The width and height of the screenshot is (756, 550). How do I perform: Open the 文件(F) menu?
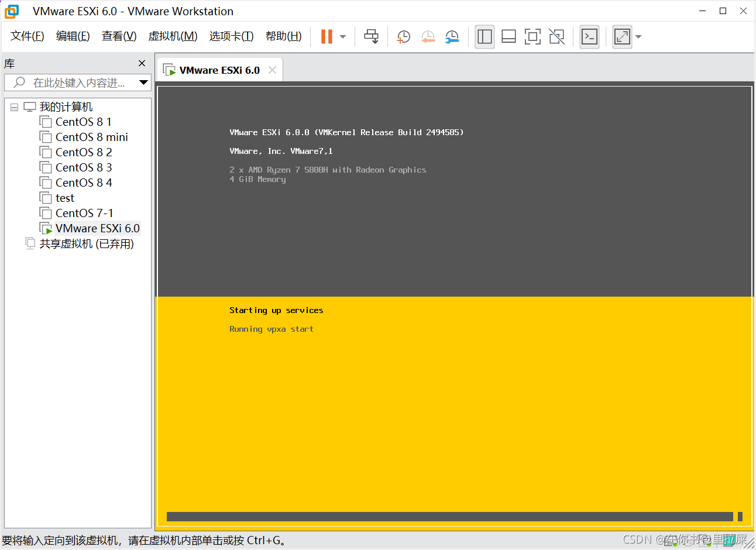27,36
